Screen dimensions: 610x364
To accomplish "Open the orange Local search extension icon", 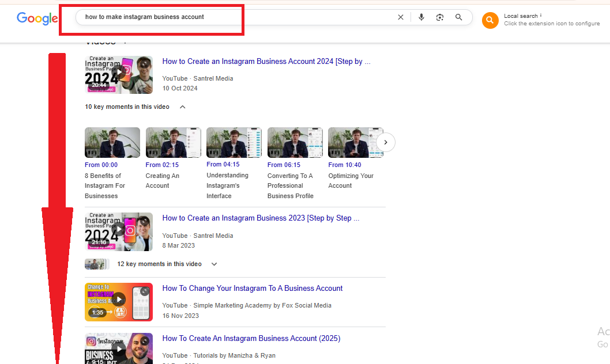I will tap(490, 20).
